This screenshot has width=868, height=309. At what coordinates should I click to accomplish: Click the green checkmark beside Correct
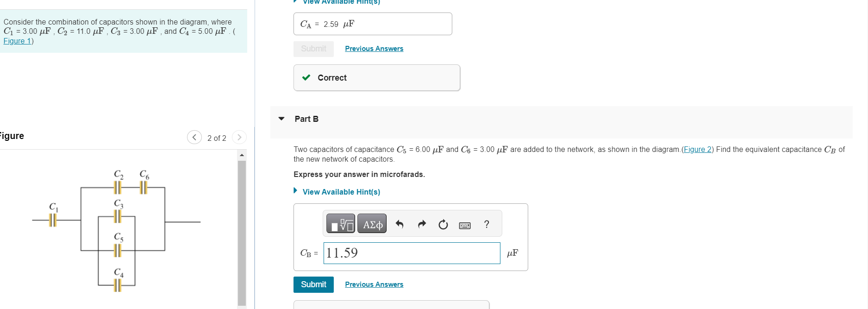[x=306, y=77]
